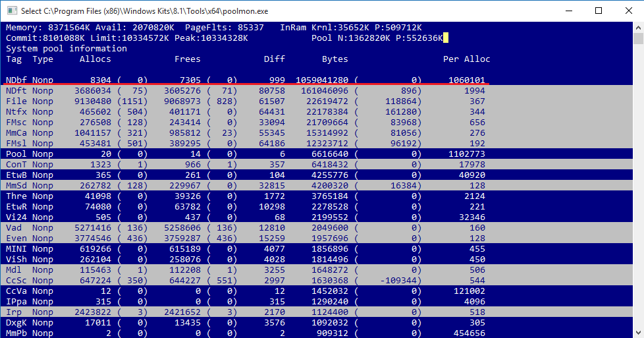
Task: Click the poolmon console icon in title bar
Action: (10, 11)
